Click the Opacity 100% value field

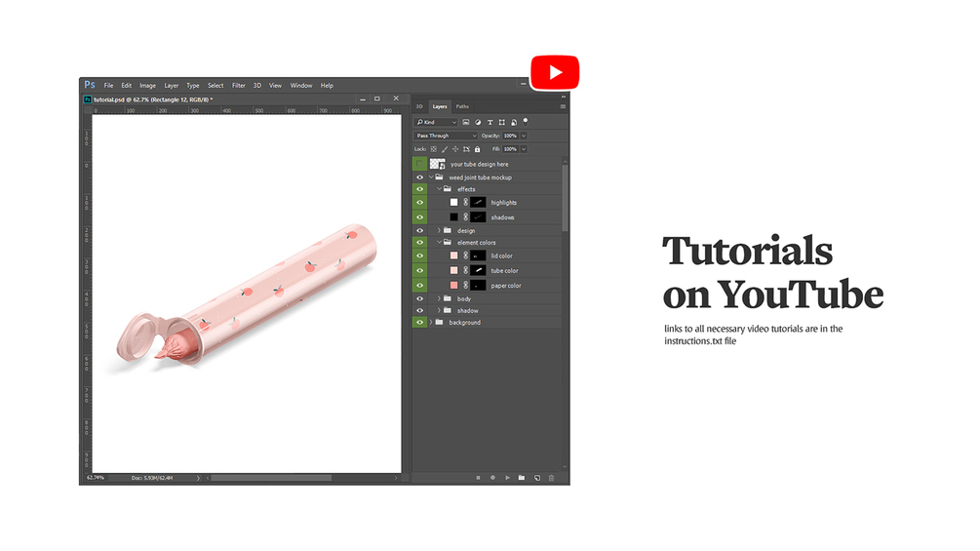coord(511,136)
